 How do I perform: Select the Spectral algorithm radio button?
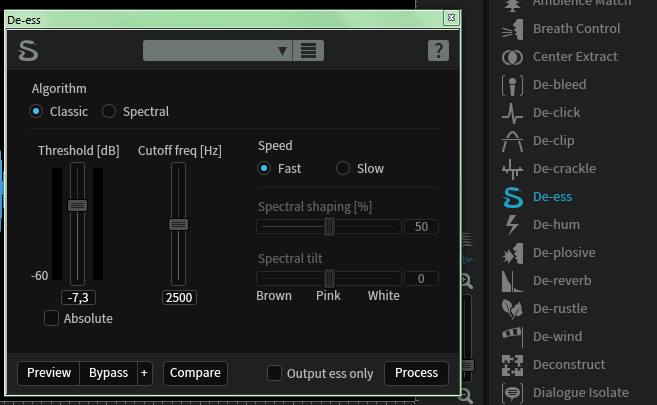(109, 111)
